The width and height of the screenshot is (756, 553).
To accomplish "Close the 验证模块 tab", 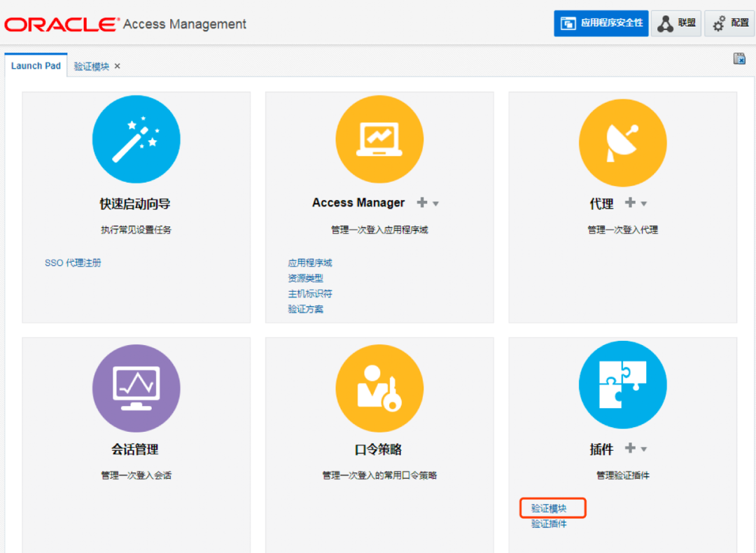I will point(117,66).
